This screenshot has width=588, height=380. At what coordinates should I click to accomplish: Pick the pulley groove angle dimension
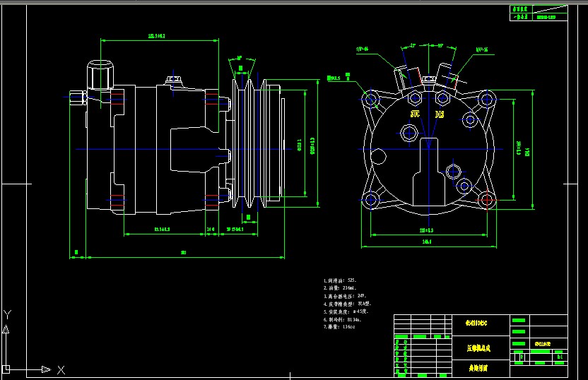[240, 58]
